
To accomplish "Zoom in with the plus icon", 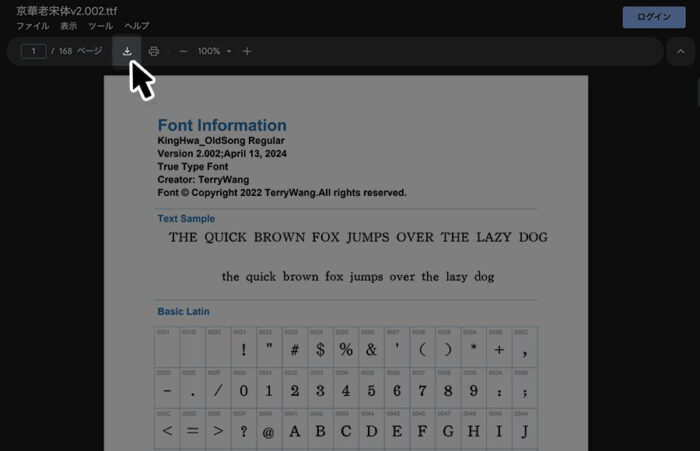I will click(247, 51).
